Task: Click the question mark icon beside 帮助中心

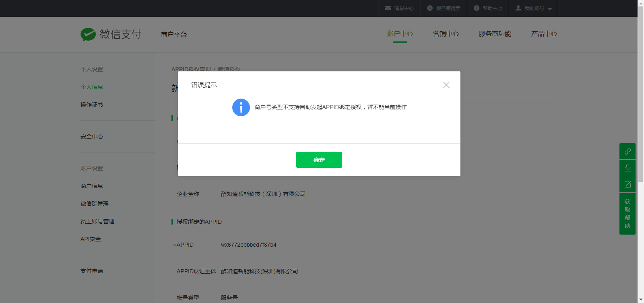Action: pyautogui.click(x=477, y=8)
